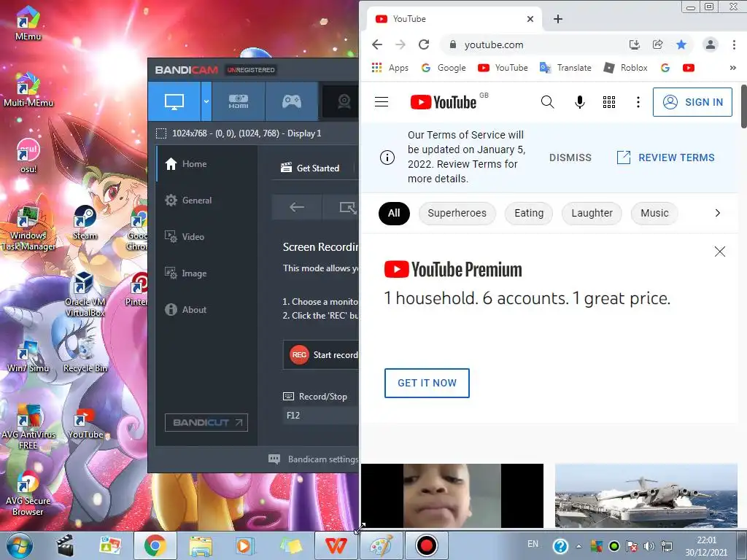Screen dimensions: 747x560
Task: Open the Windows Start button
Action: 19,545
